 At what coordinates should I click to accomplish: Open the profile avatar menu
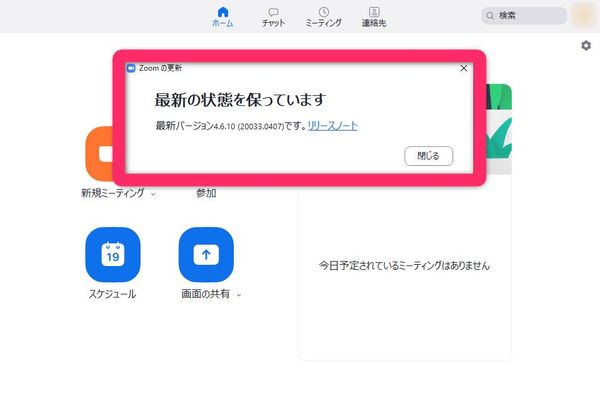pyautogui.click(x=583, y=16)
